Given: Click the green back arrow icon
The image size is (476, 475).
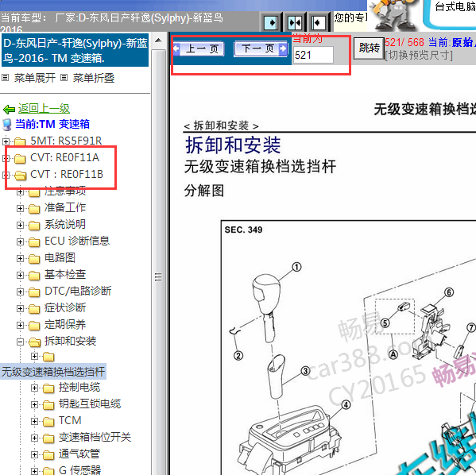Looking at the screenshot, I should tap(9, 110).
